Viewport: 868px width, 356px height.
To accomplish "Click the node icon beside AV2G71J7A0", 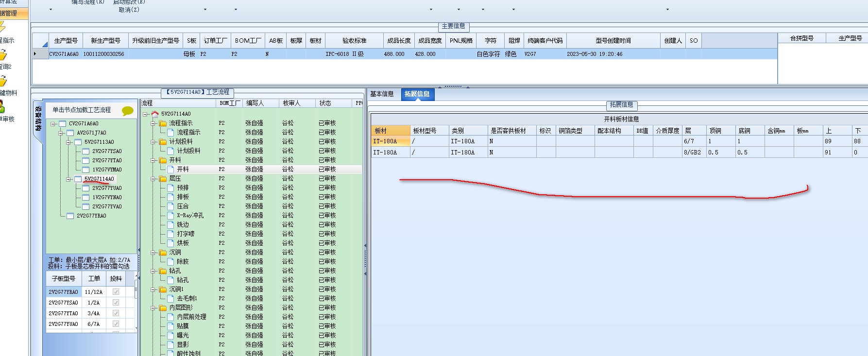I will tap(70, 133).
